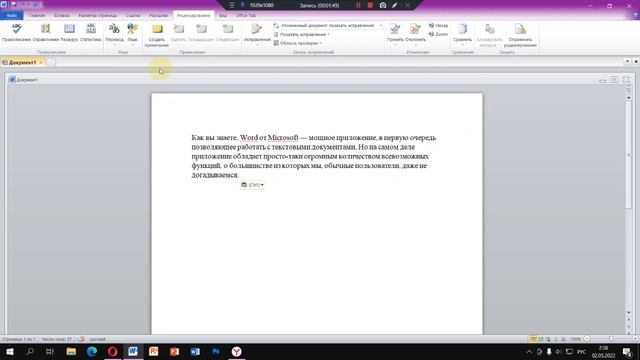Open the notification center
The image size is (640, 360).
(627, 351)
